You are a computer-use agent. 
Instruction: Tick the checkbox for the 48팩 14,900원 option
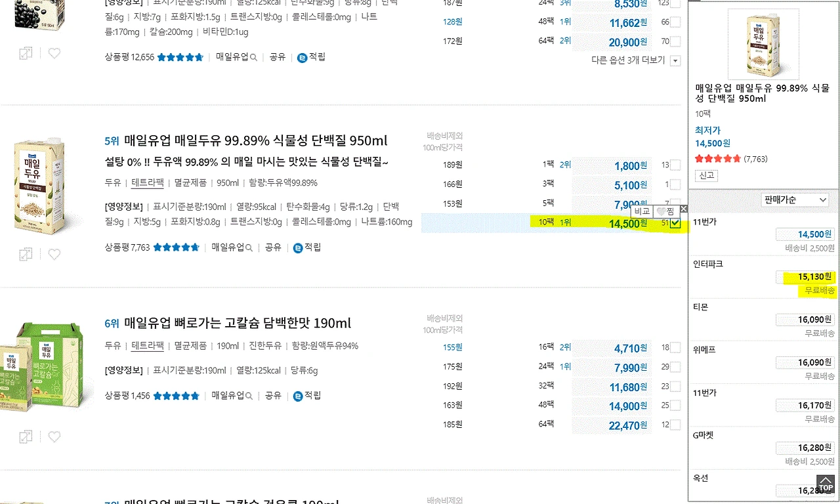[675, 406]
